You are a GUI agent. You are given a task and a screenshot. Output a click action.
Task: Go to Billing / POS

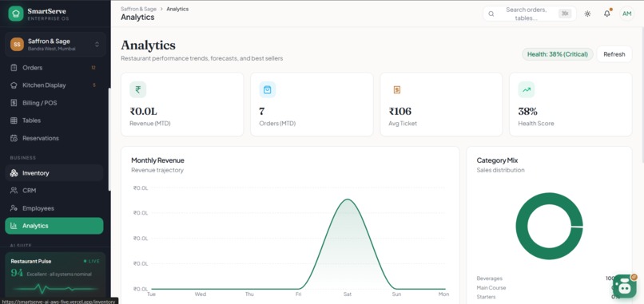(54, 103)
